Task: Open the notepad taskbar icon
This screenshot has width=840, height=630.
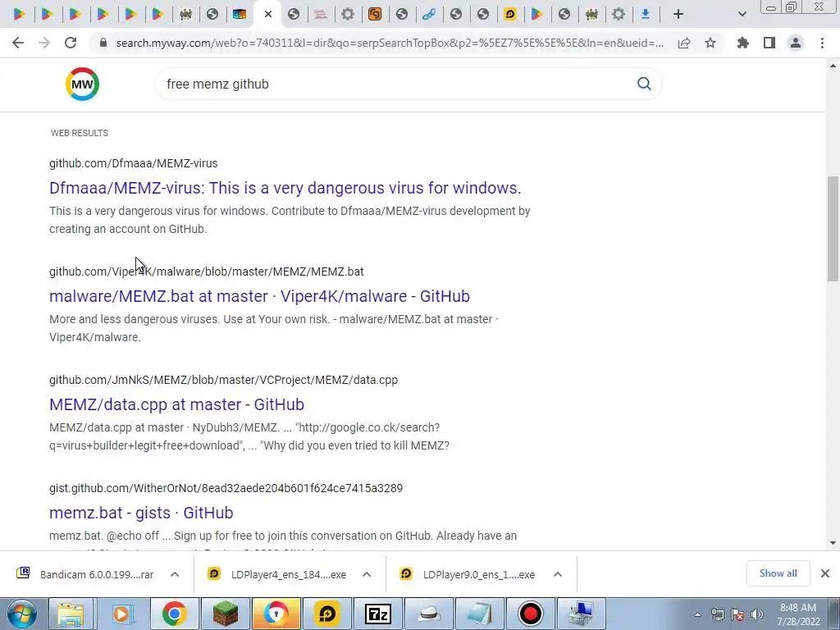Action: tap(479, 614)
